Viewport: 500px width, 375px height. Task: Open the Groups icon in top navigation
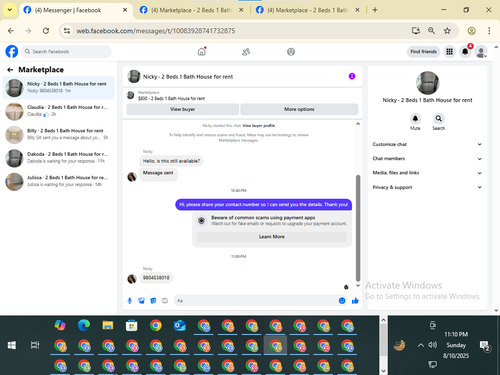point(291,52)
